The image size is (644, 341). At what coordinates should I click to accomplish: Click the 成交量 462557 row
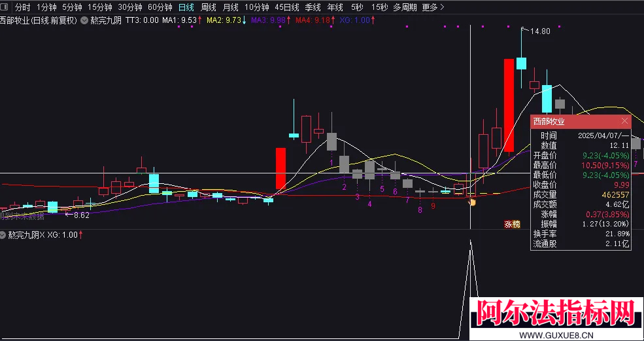(581, 194)
